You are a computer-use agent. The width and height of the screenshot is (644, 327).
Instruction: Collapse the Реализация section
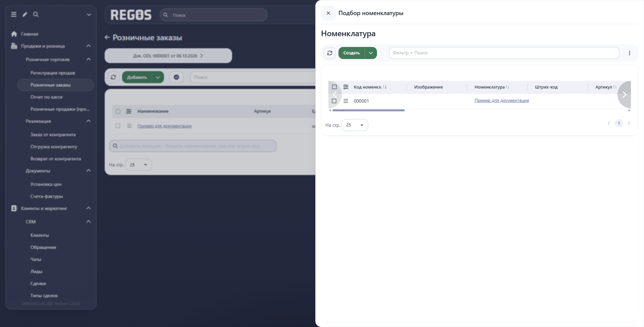(x=89, y=121)
